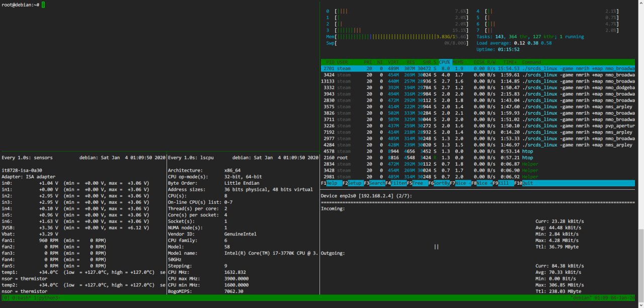
Task: Sort processes by USER column header
Action: tap(343, 62)
